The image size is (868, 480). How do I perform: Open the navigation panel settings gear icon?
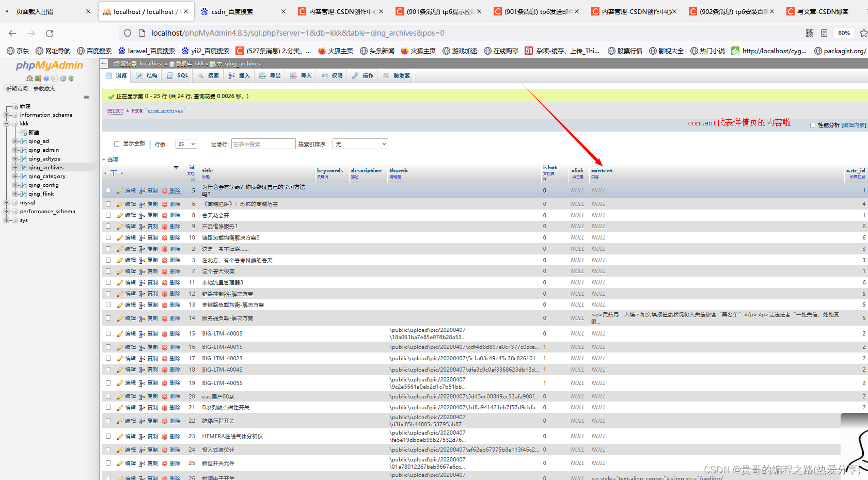point(62,78)
